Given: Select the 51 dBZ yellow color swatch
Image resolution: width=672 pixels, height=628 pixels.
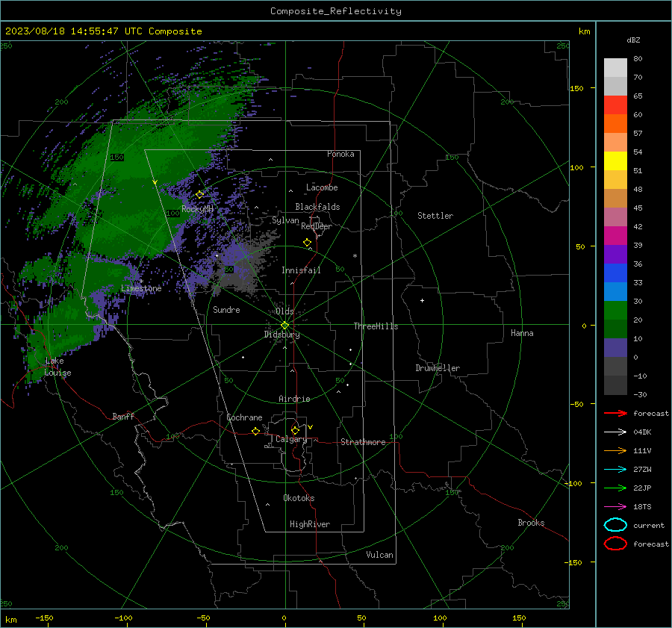Looking at the screenshot, I should (615, 161).
